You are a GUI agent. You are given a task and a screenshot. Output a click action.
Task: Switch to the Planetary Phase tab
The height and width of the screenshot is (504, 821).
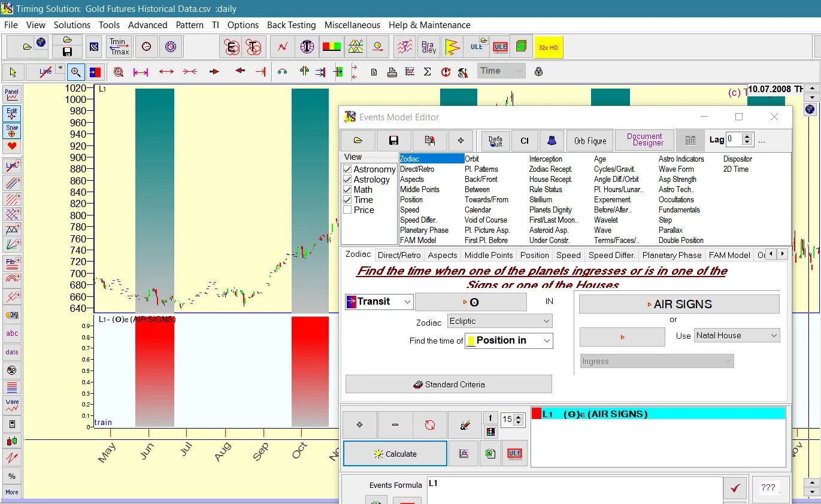click(x=671, y=255)
